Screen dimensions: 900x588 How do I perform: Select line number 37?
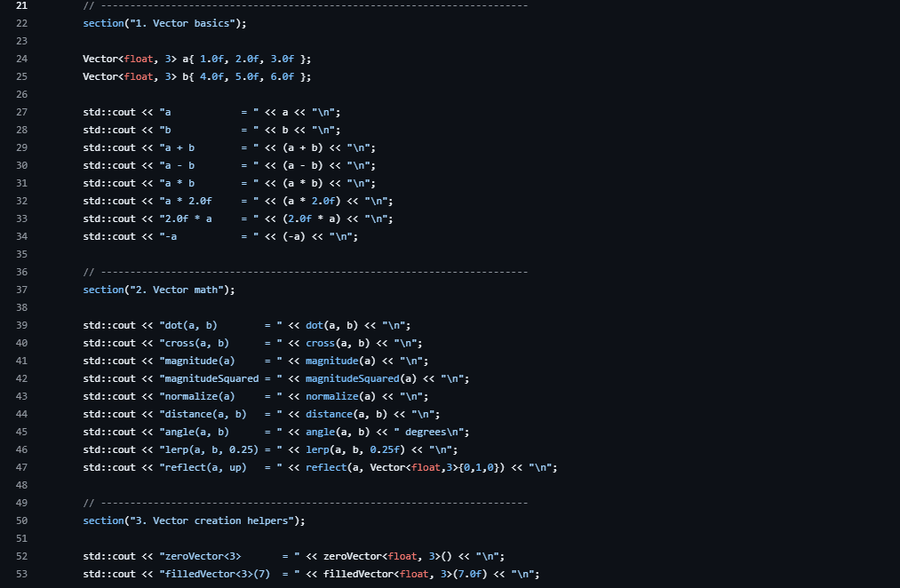(22, 290)
